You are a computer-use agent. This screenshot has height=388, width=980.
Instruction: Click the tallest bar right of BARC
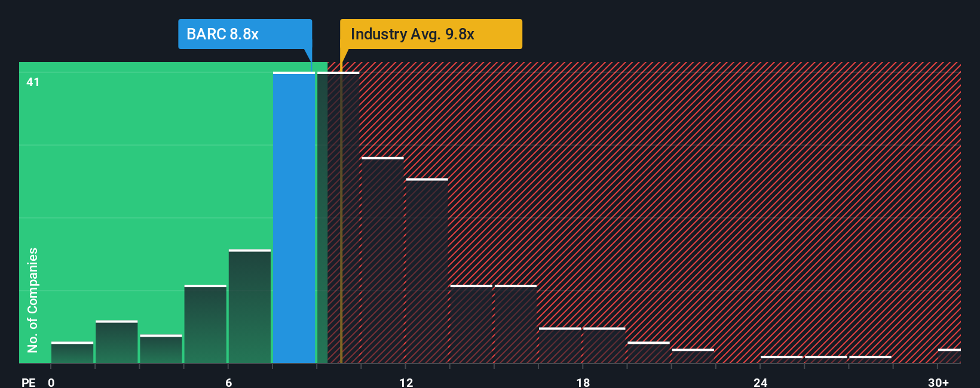(x=338, y=217)
